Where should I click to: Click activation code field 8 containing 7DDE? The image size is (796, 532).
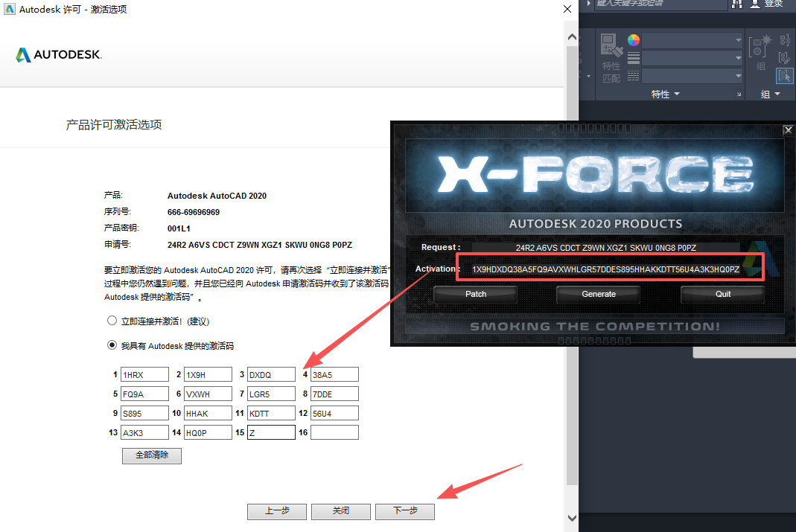click(334, 394)
